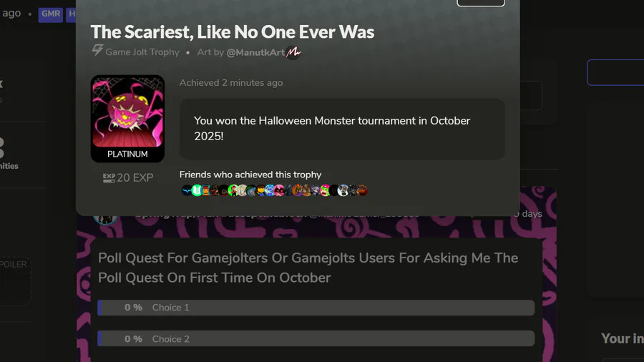Viewport: 644px width, 362px height.
Task: Click the Game Jolt Trophy lightning icon
Action: [x=97, y=51]
